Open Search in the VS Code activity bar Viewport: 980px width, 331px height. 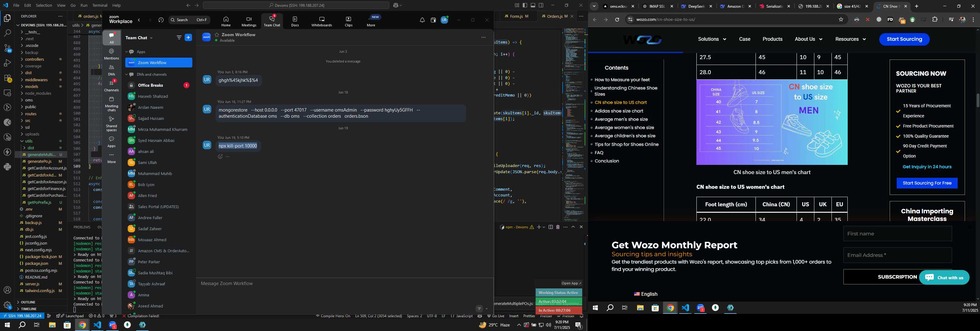click(x=7, y=33)
